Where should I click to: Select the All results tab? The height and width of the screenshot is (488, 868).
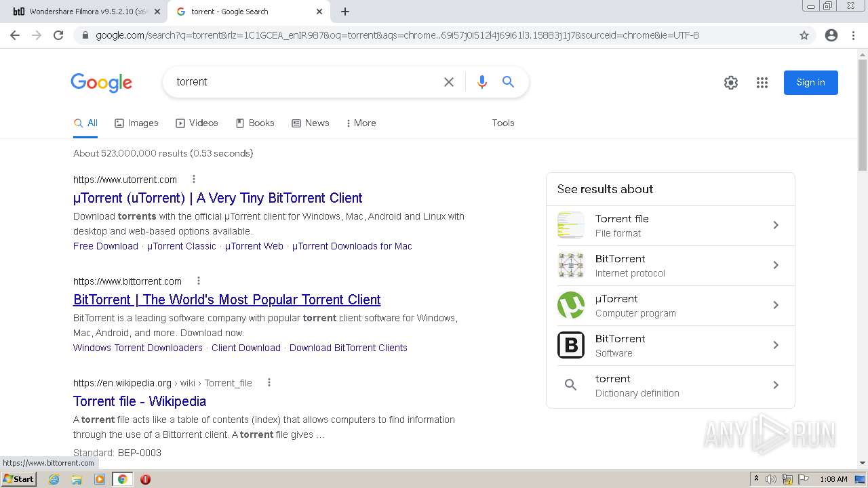pyautogui.click(x=85, y=123)
